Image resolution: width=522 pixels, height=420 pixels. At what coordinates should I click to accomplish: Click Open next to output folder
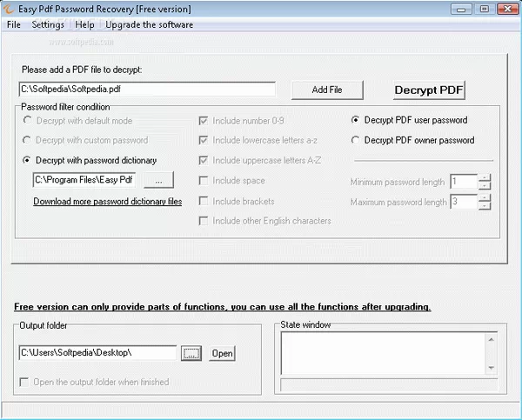pyautogui.click(x=223, y=353)
